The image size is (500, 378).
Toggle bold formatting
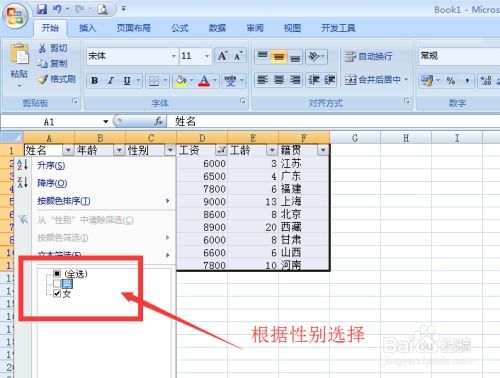95,81
